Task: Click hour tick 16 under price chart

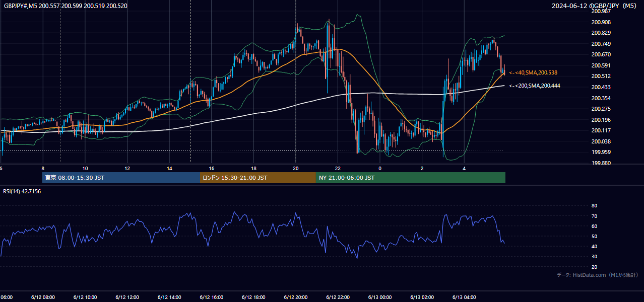Action: pyautogui.click(x=212, y=168)
